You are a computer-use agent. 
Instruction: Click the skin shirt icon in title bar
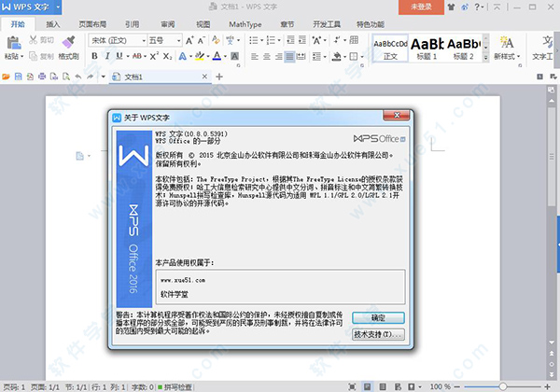pyautogui.click(x=451, y=7)
